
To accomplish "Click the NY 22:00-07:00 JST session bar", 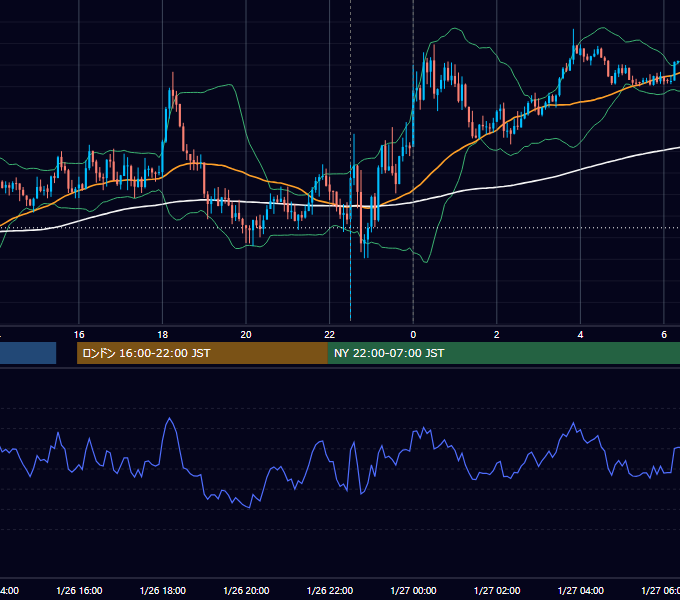I will coord(503,353).
